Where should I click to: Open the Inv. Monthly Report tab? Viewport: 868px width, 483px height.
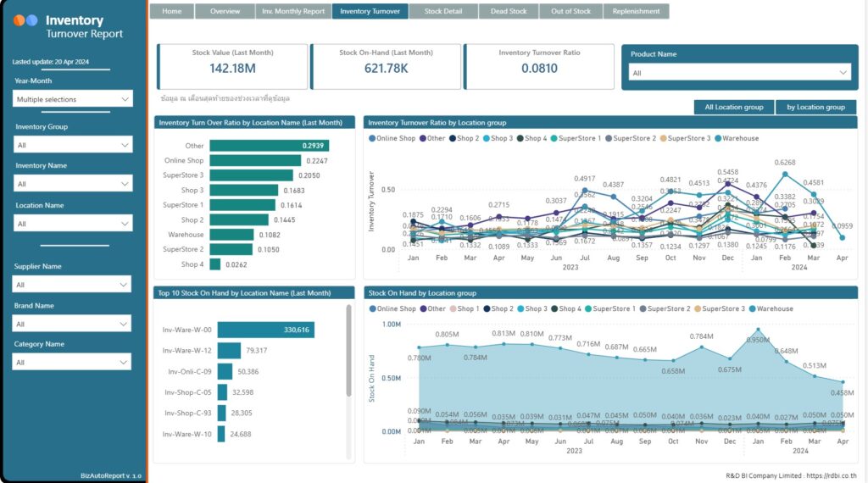(292, 12)
